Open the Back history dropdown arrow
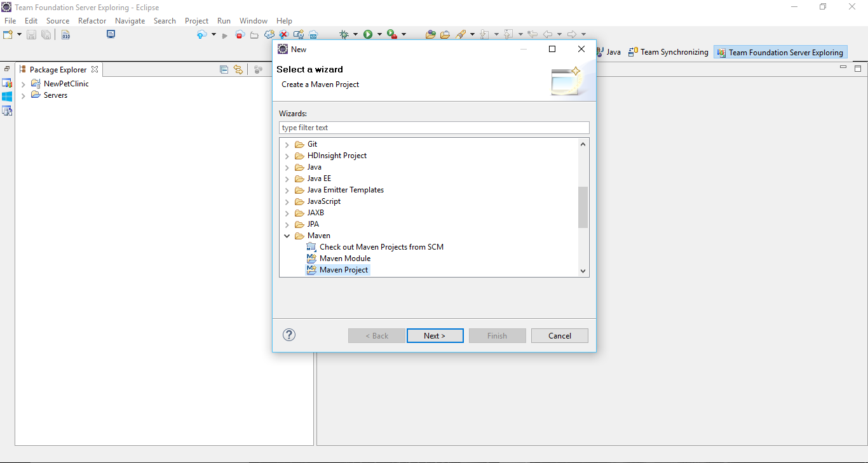The image size is (868, 463). 559,34
